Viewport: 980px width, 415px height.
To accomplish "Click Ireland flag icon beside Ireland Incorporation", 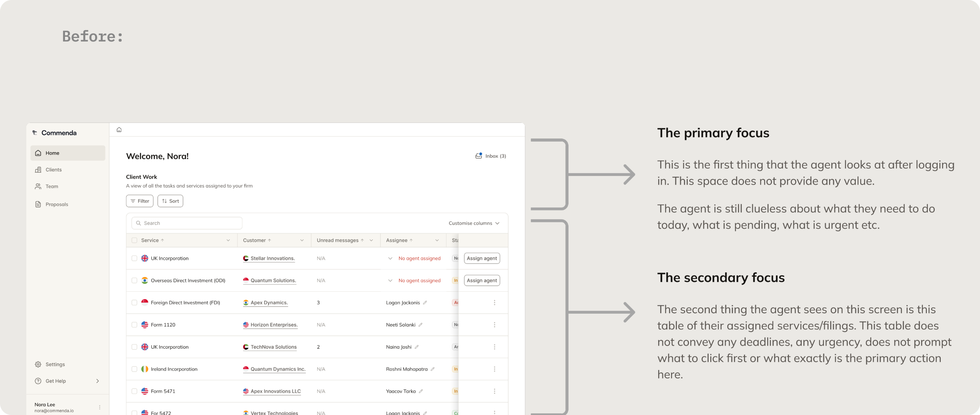I will [x=145, y=369].
